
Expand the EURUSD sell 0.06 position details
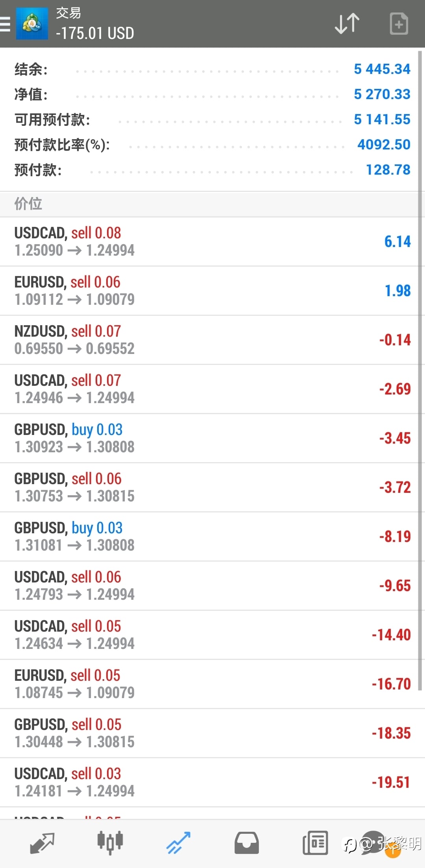click(x=213, y=291)
